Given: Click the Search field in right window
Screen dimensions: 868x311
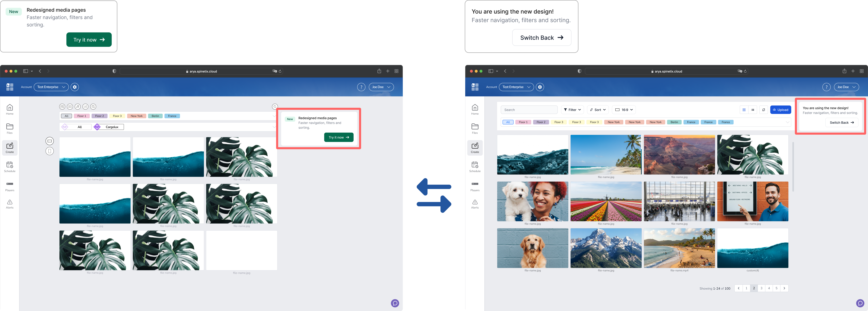Looking at the screenshot, I should pyautogui.click(x=529, y=110).
